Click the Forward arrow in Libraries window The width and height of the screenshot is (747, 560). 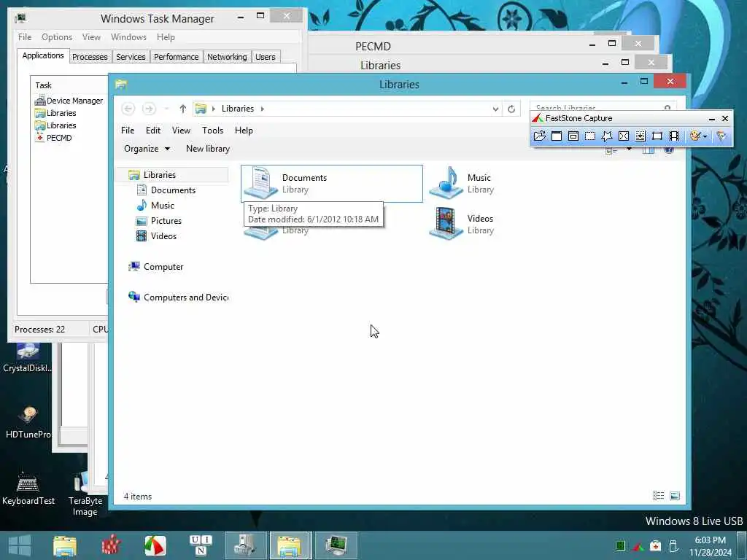tap(149, 109)
